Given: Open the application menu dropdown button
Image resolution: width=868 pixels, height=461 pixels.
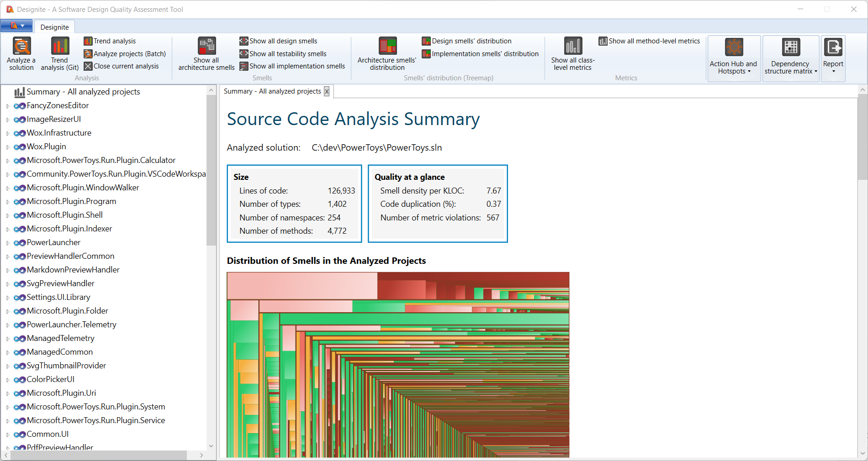Looking at the screenshot, I should coord(17,26).
